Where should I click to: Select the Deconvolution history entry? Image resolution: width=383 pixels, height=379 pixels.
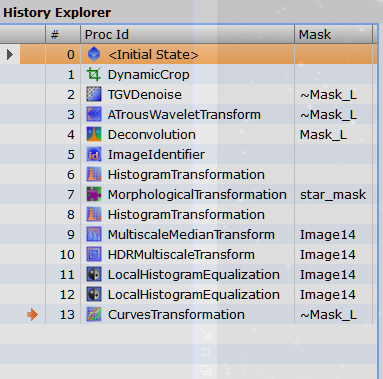point(152,135)
